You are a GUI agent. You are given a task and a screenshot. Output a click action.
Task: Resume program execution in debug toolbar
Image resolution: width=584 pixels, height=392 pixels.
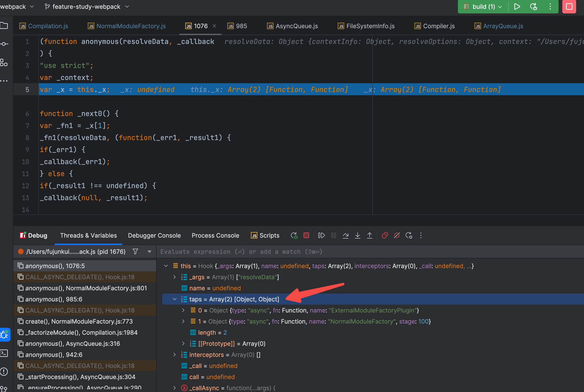tap(321, 236)
